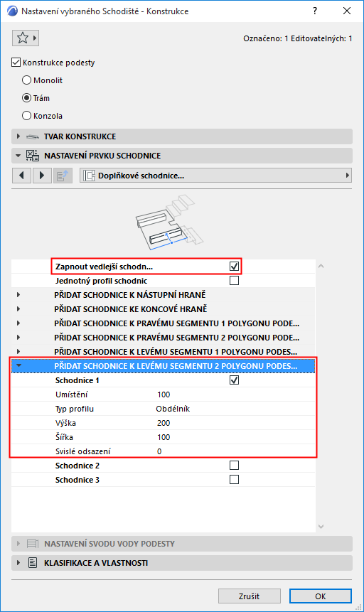Image resolution: width=364 pixels, height=612 pixels.
Task: Toggle Konstrukce podesty checkbox
Action: 16,63
